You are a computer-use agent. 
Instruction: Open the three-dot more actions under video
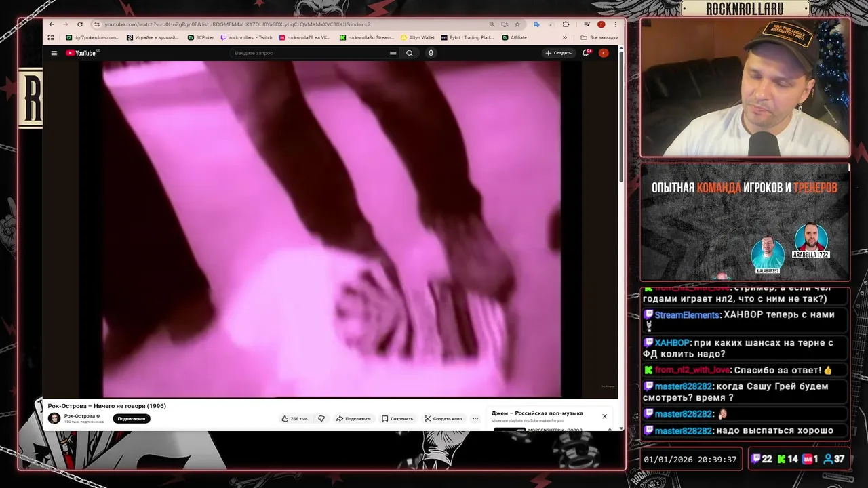[475, 418]
